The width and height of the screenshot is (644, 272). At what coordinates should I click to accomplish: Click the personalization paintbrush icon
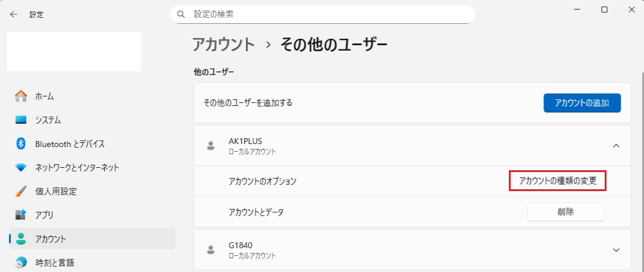tap(21, 191)
